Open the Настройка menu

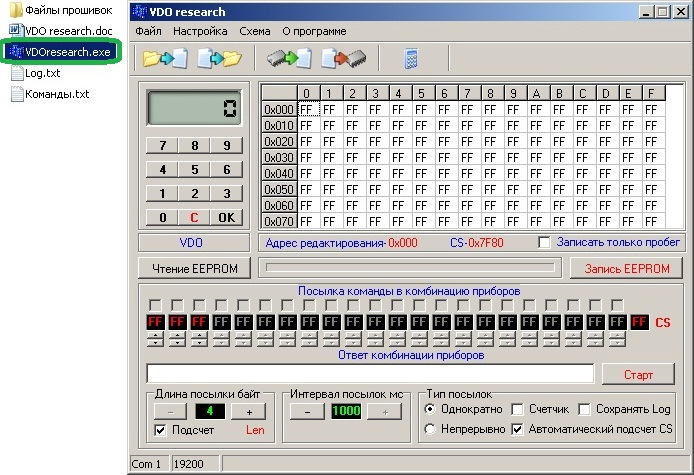[x=200, y=31]
